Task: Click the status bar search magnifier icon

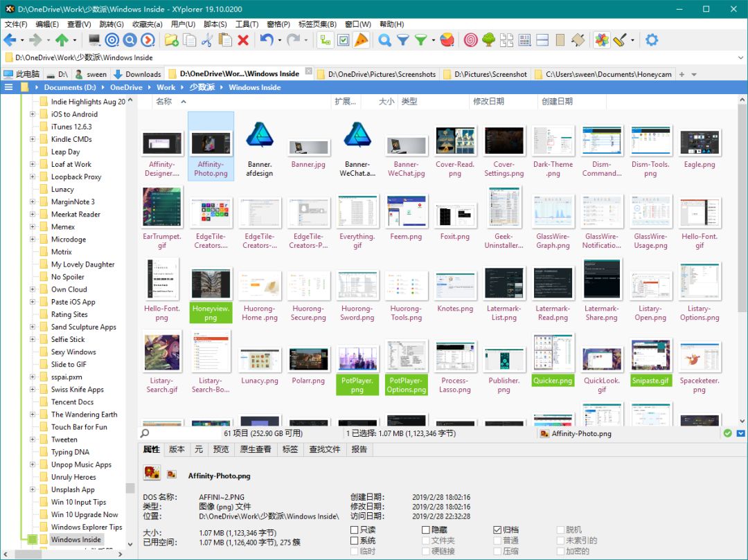Action: click(x=145, y=433)
